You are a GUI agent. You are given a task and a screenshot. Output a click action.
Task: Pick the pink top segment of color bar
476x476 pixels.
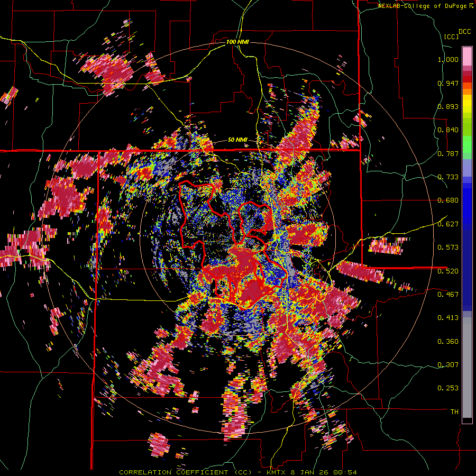tap(467, 57)
